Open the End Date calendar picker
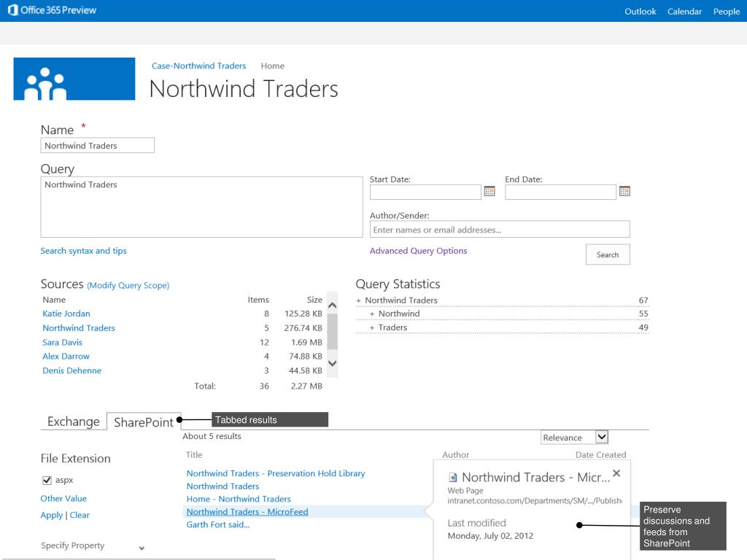This screenshot has height=560, width=747. (624, 192)
